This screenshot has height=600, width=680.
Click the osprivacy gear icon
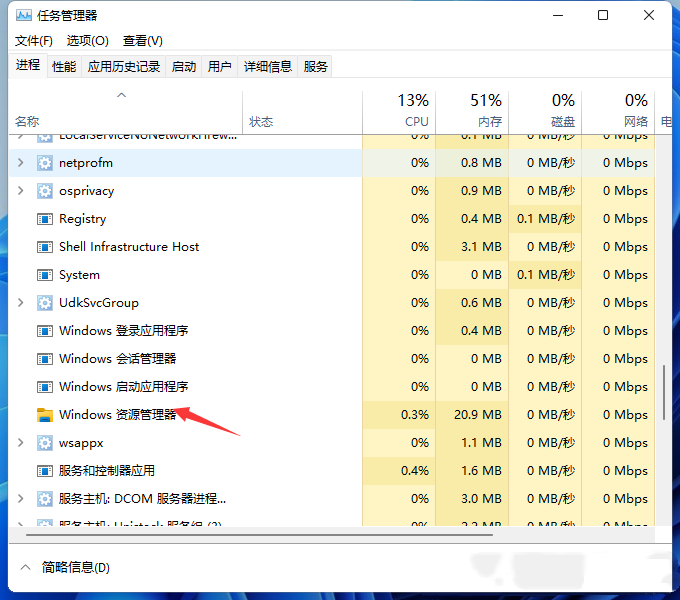point(45,191)
